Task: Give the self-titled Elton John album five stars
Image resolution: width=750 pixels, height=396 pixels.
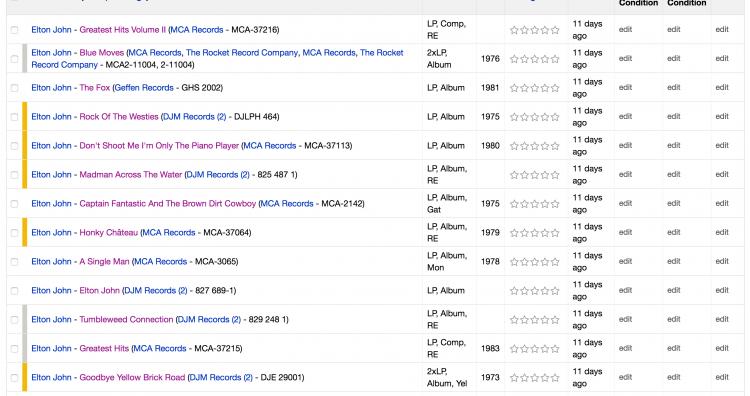Action: click(555, 291)
